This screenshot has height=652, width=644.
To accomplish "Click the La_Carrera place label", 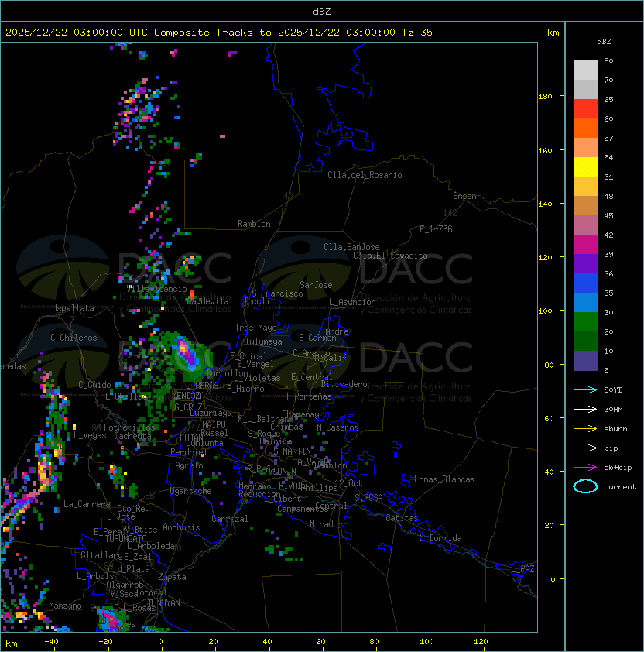I will (x=87, y=504).
